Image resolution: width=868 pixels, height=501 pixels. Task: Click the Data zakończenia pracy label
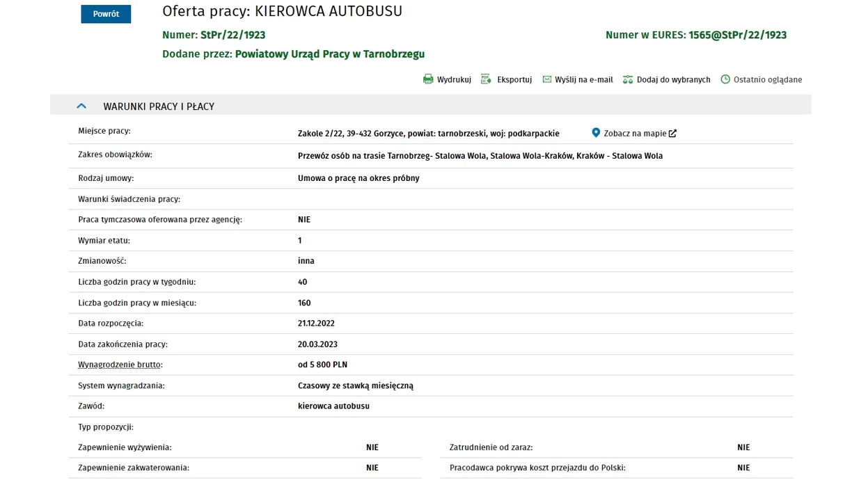123,344
